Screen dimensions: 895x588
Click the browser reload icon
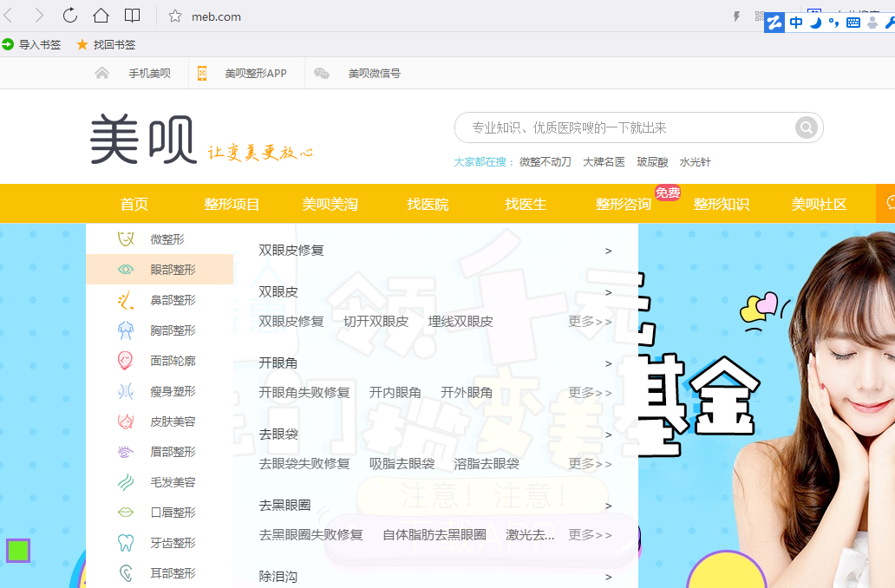[70, 16]
